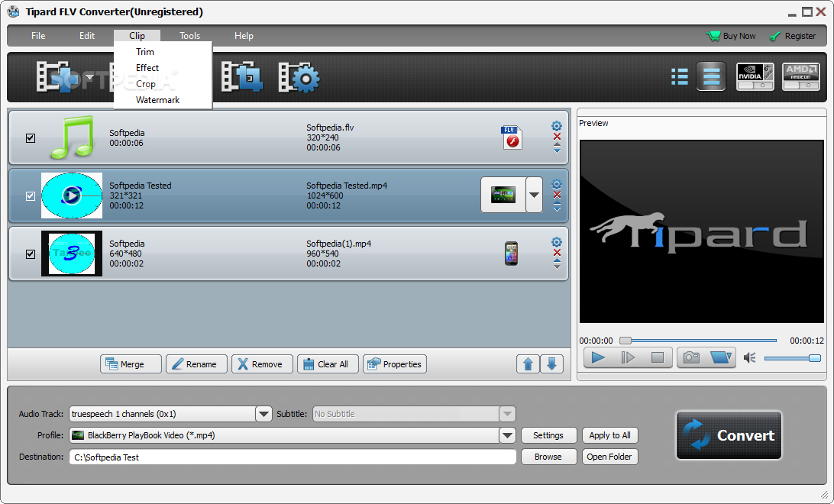Click Browse for destination

pyautogui.click(x=548, y=457)
